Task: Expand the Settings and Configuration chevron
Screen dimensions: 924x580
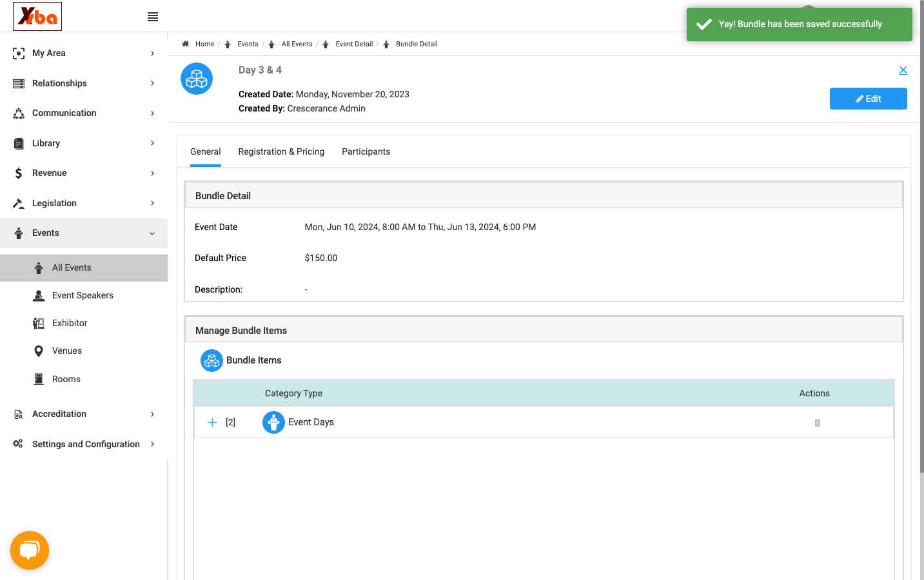Action: (152, 444)
